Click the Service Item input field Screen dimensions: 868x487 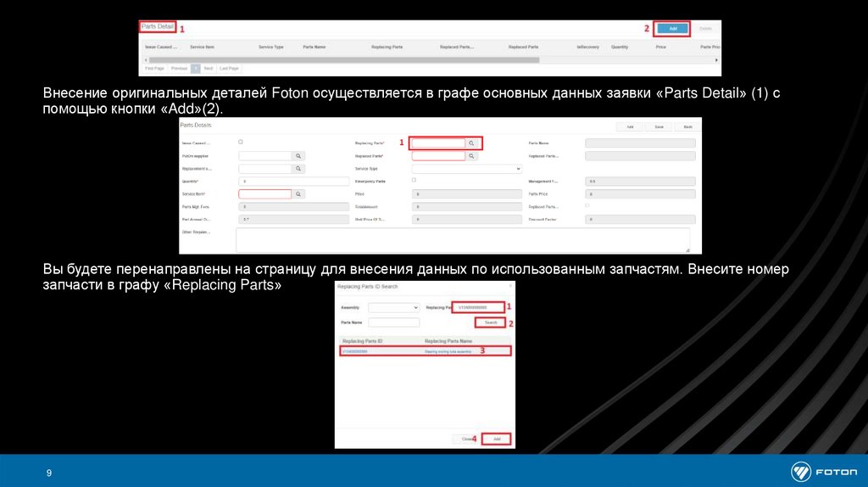pyautogui.click(x=265, y=194)
